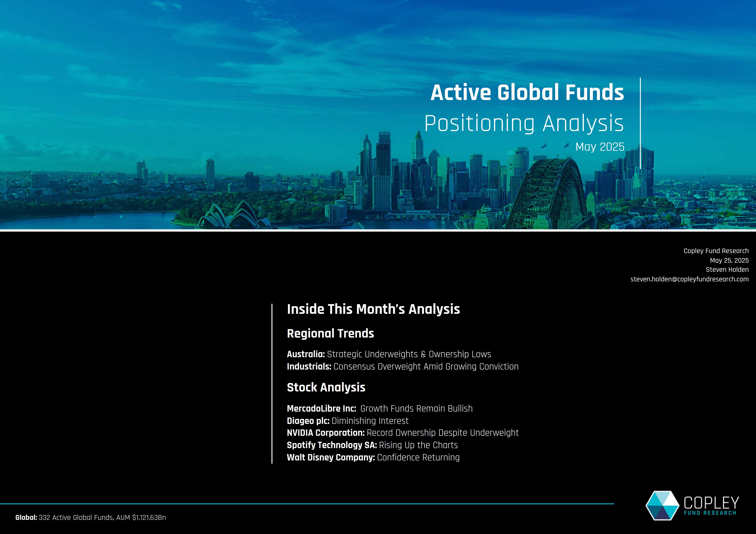Click the Industrials: Consensus Overweight line
Image resolution: width=756 pixels, height=534 pixels.
point(403,367)
